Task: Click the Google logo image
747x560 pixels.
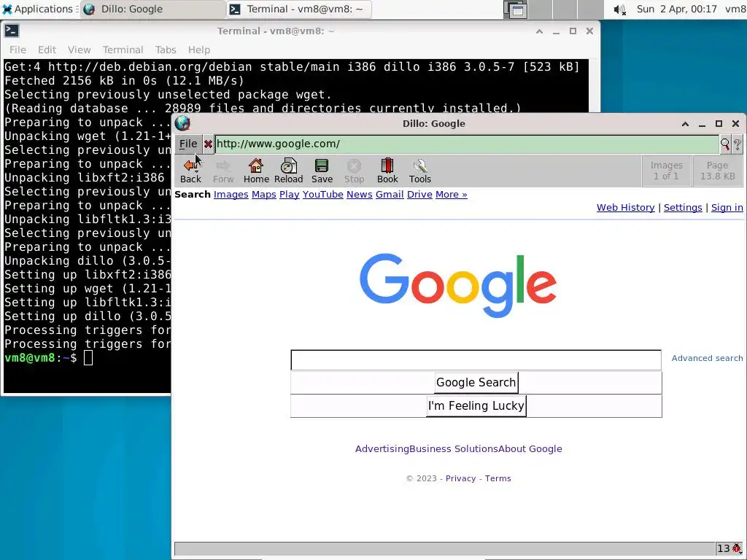Action: [x=458, y=285]
